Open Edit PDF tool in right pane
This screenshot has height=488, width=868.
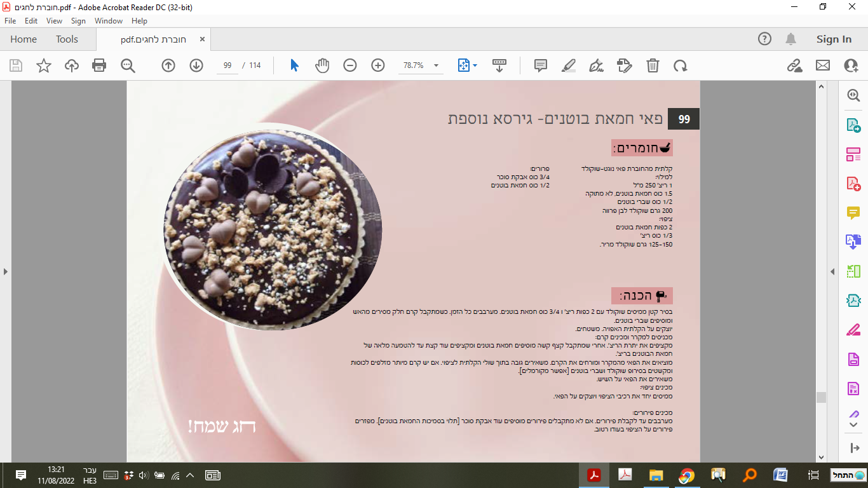point(853,154)
